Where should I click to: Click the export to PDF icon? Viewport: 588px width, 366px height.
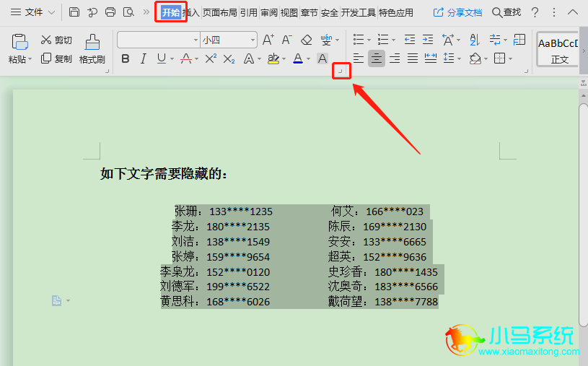(92, 12)
